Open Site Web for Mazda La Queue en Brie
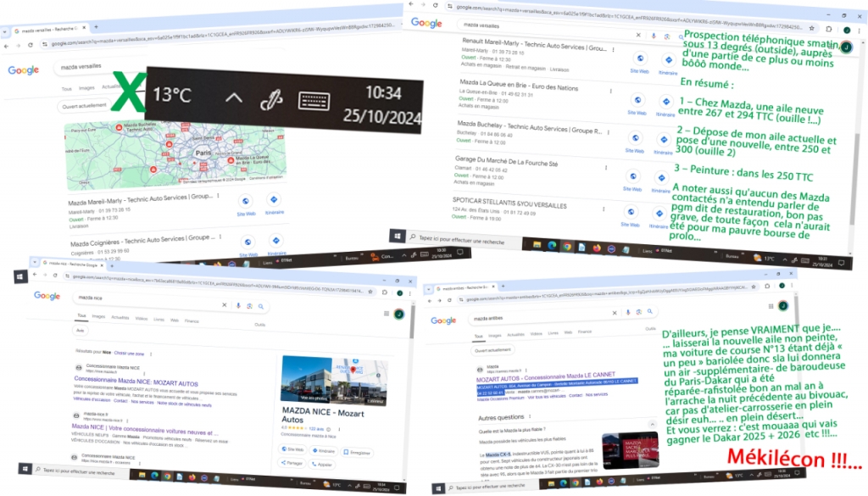The height and width of the screenshot is (496, 868). [x=637, y=103]
